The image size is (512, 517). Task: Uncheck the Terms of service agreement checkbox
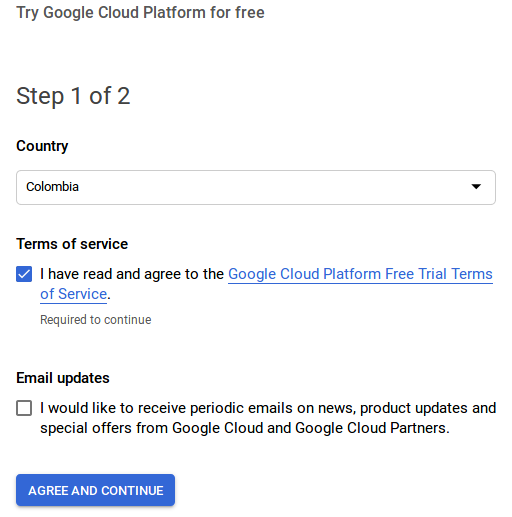24,274
